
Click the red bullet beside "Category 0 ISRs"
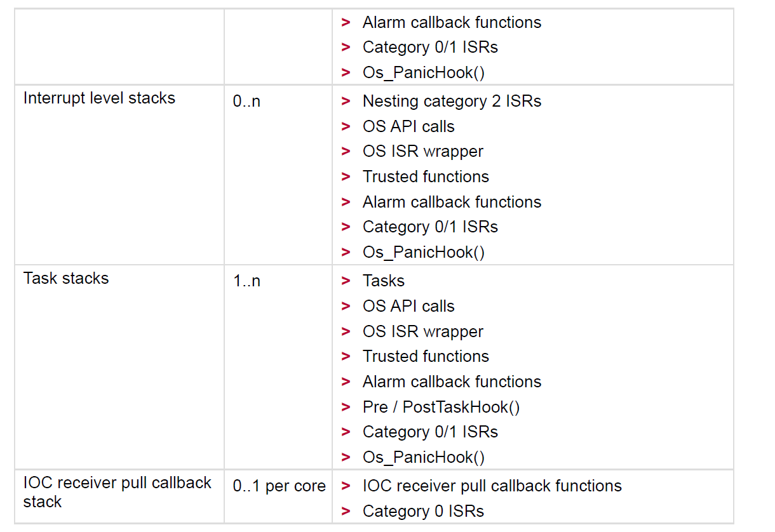point(346,511)
